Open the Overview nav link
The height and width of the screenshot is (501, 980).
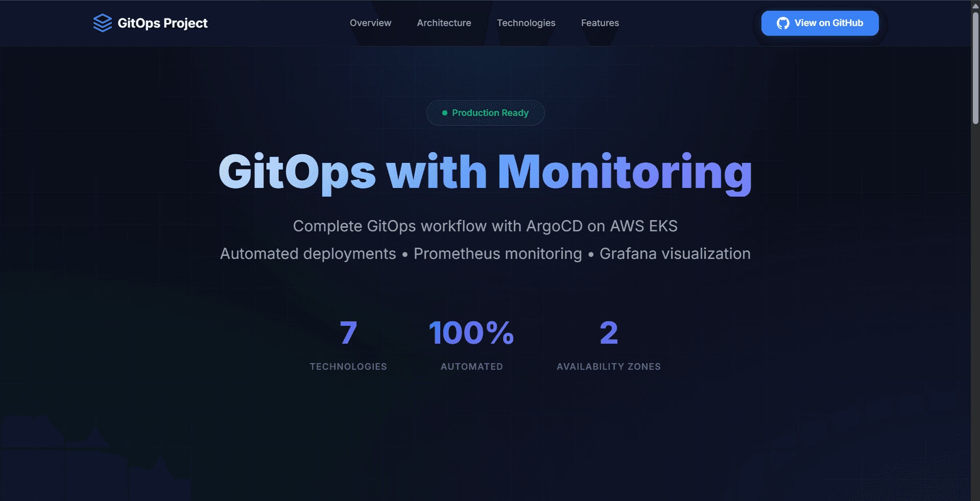click(x=370, y=23)
